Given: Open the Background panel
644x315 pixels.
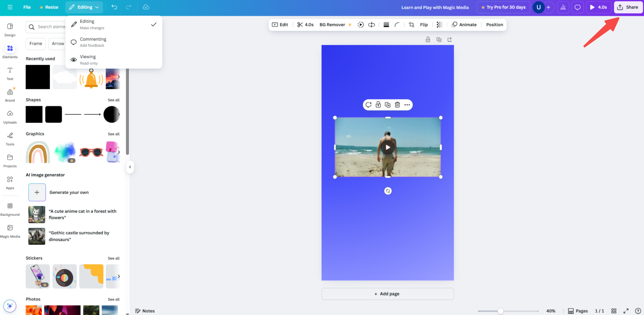Looking at the screenshot, I should click(x=10, y=209).
